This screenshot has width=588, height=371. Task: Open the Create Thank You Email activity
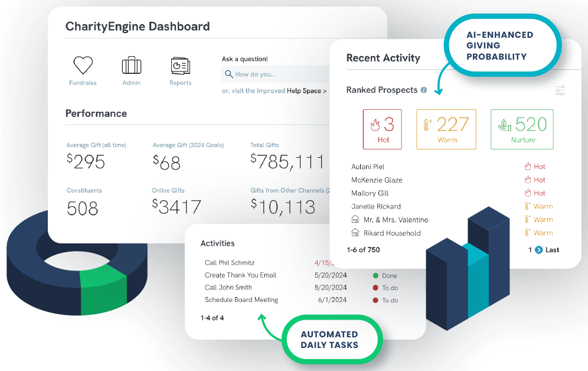240,275
